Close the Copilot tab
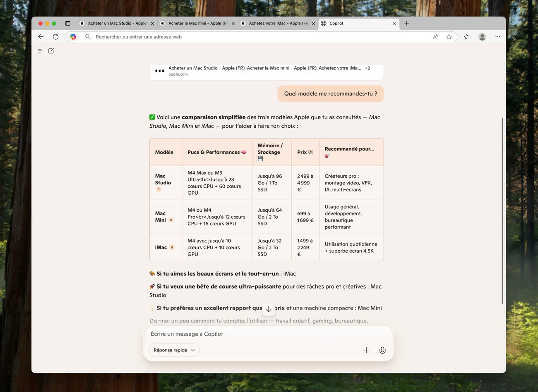The height and width of the screenshot is (392, 538). pyautogui.click(x=394, y=24)
